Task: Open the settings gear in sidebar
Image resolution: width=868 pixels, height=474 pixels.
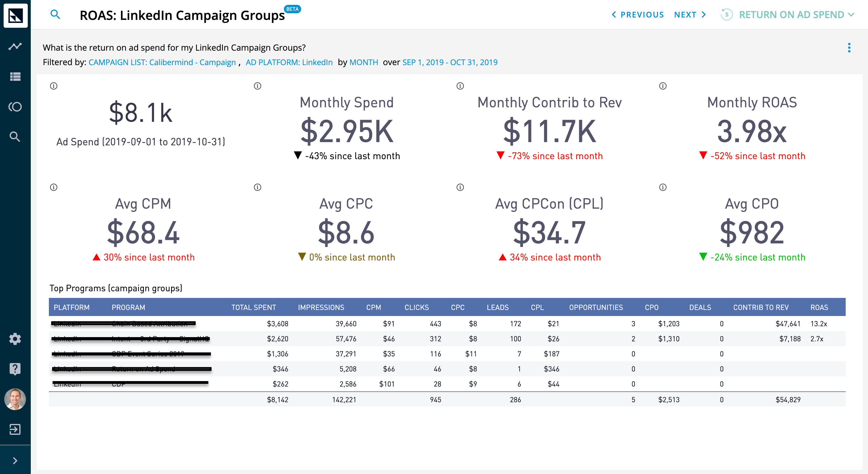Action: pyautogui.click(x=15, y=339)
